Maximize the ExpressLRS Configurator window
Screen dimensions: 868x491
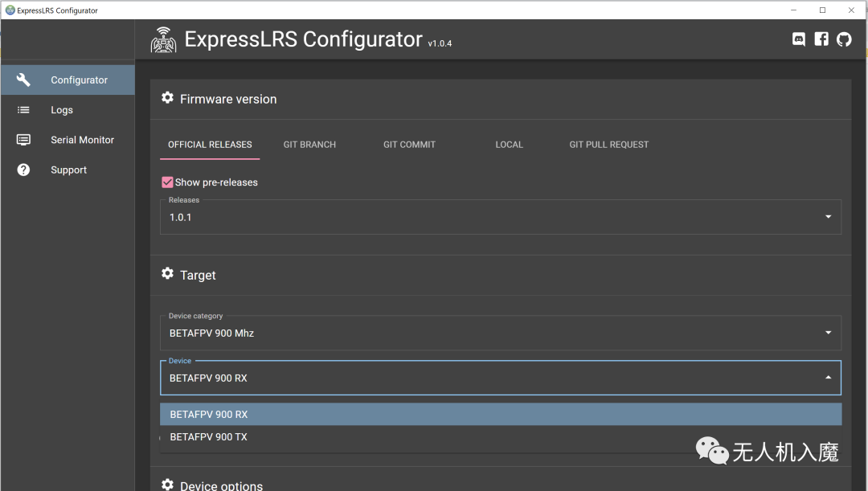(x=822, y=10)
